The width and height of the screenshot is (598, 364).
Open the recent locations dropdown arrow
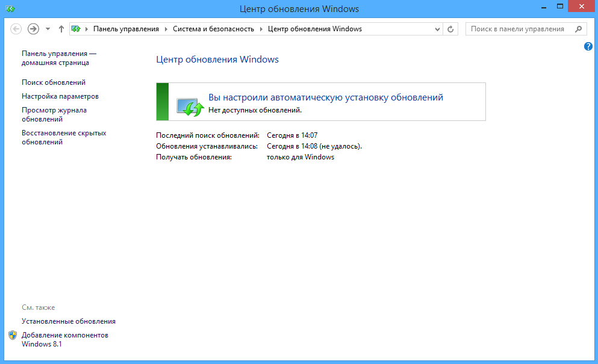coord(48,29)
